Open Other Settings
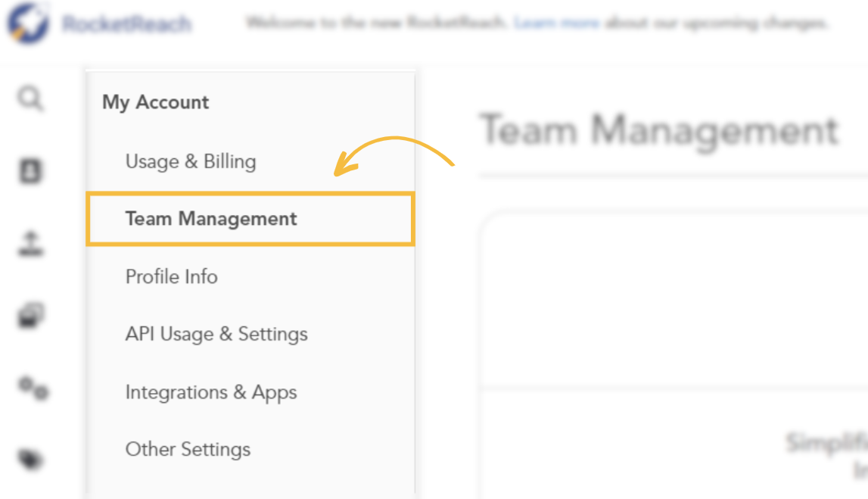Viewport: 868px width, 499px height. [x=188, y=449]
